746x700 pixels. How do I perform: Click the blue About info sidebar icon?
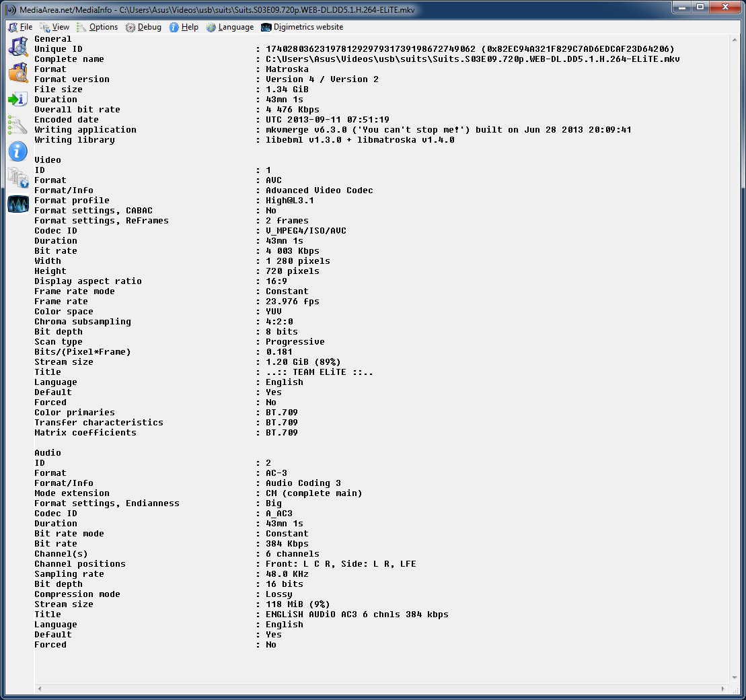tap(18, 152)
